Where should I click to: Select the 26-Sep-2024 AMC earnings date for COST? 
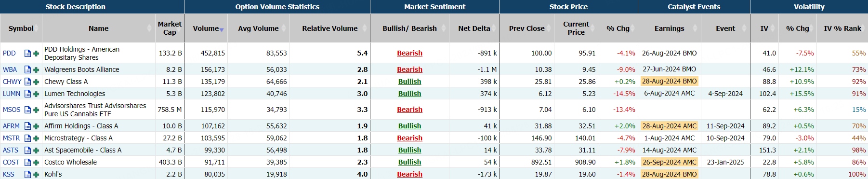[669, 162]
